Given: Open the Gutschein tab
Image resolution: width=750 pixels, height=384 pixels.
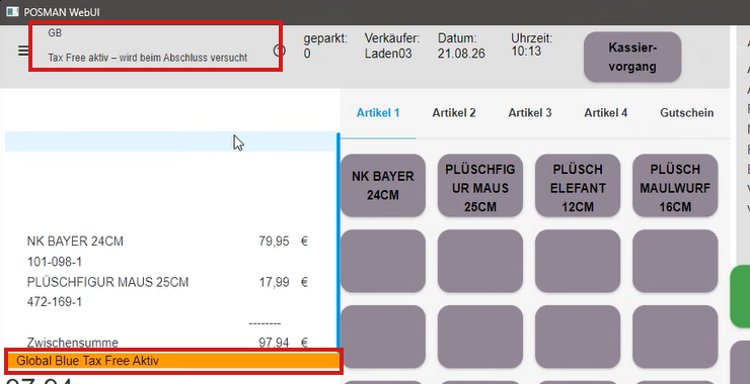Looking at the screenshot, I should (x=687, y=113).
